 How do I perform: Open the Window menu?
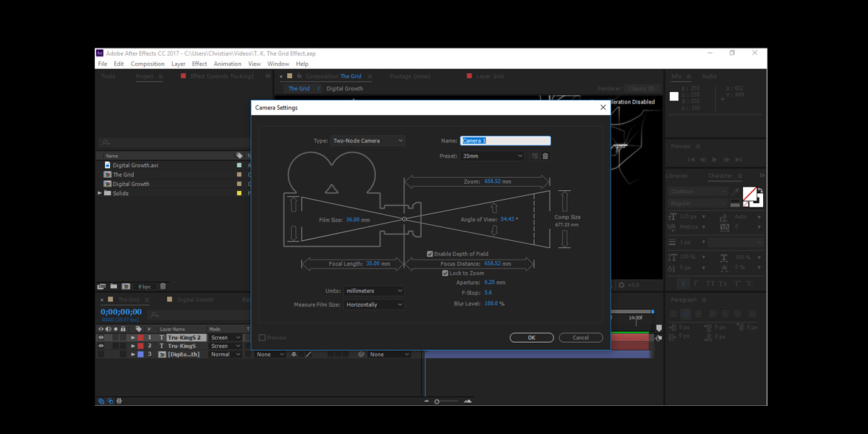278,64
